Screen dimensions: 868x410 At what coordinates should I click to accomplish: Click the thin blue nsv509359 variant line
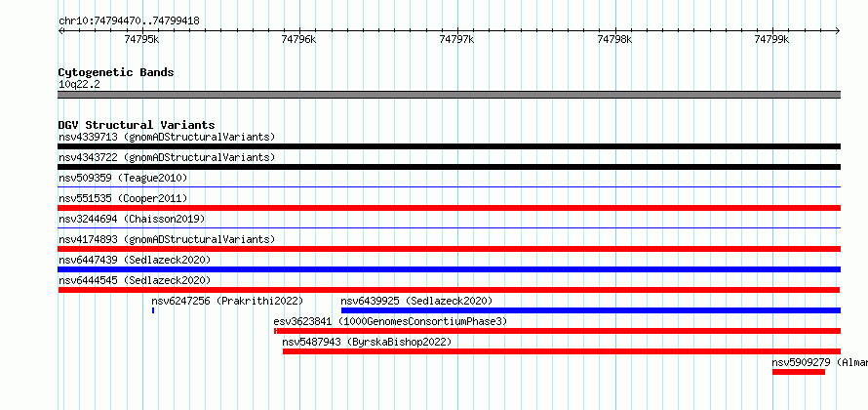click(x=449, y=186)
